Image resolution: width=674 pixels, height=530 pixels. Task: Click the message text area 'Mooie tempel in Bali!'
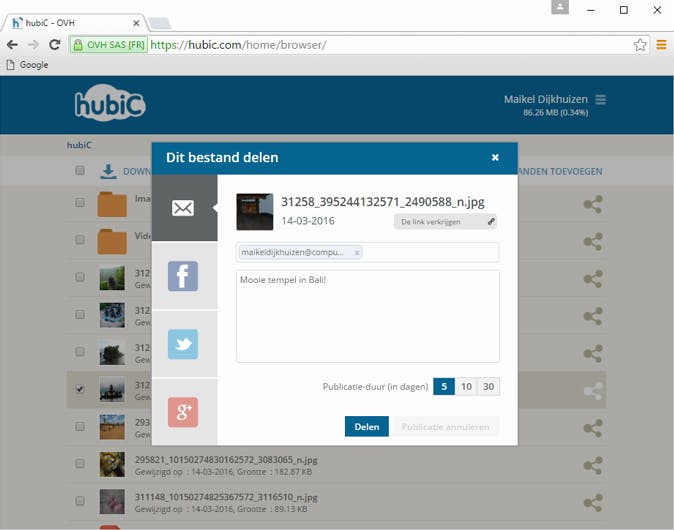click(368, 316)
